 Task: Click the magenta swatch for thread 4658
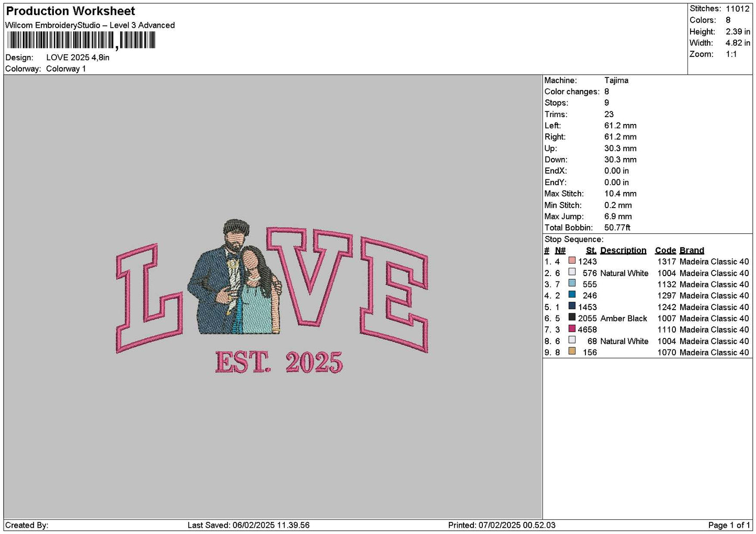tap(572, 328)
